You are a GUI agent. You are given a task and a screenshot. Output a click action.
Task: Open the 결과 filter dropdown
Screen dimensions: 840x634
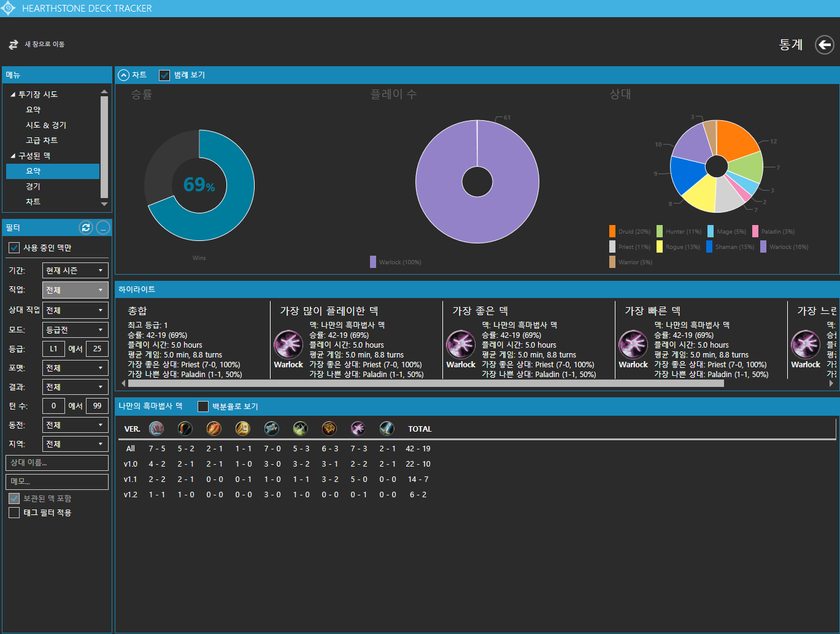[x=75, y=387]
